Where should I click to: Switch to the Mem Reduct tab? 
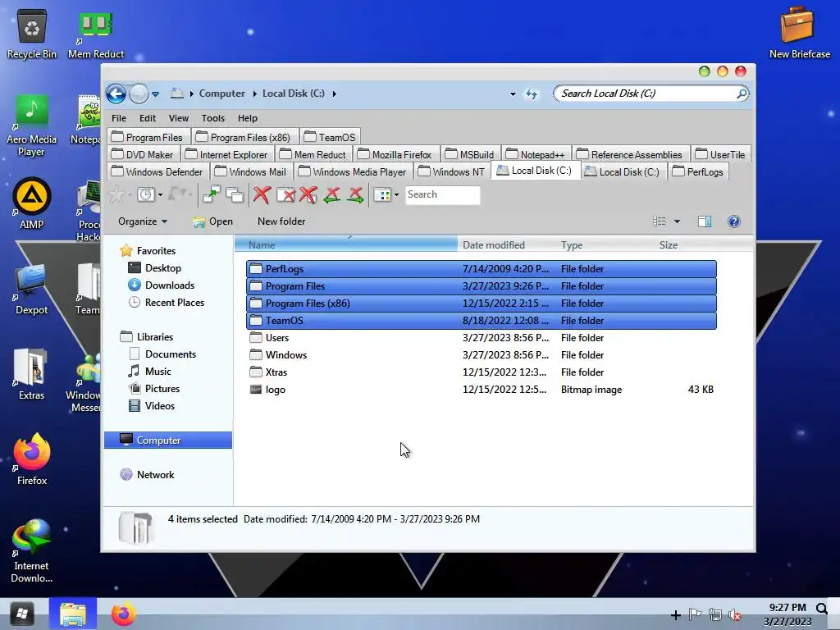pyautogui.click(x=313, y=154)
